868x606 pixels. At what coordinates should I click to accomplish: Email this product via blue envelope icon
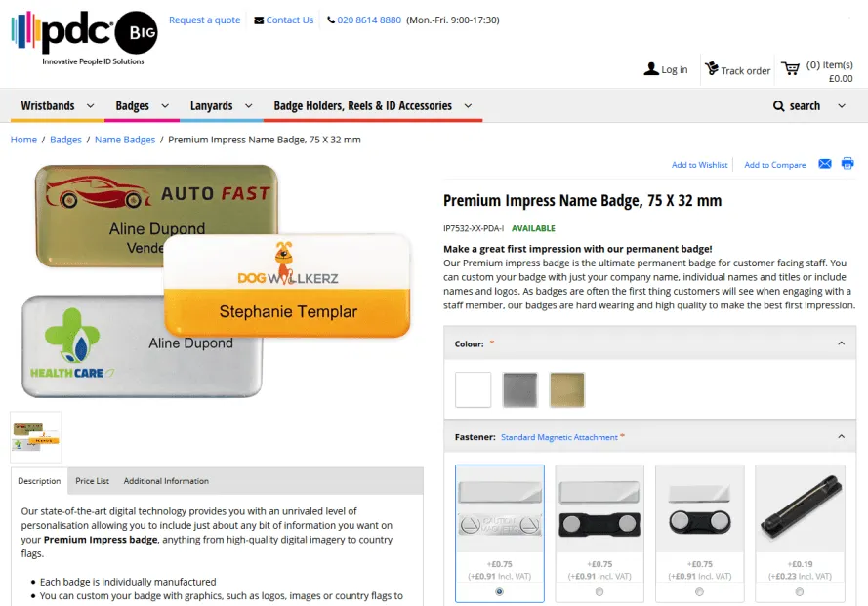[825, 164]
